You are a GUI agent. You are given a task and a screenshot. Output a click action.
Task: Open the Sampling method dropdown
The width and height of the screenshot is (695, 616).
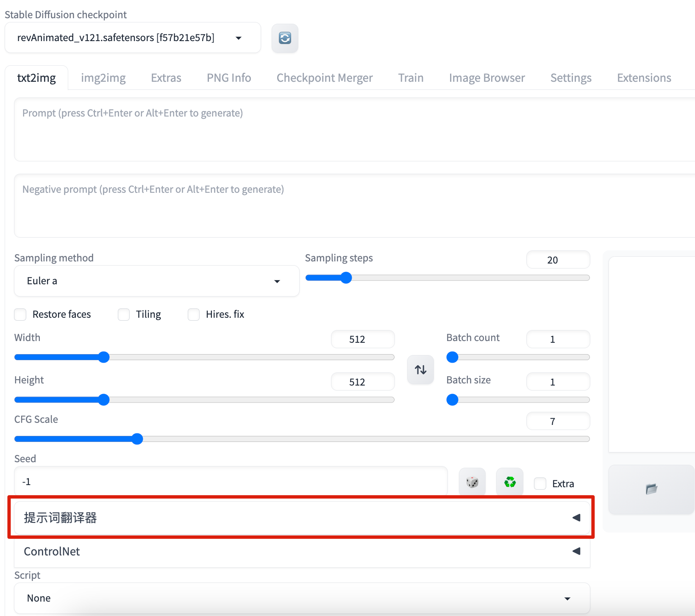tap(157, 281)
